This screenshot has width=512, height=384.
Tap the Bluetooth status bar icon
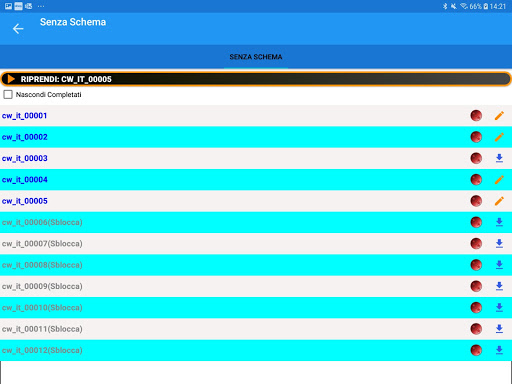tap(445, 6)
